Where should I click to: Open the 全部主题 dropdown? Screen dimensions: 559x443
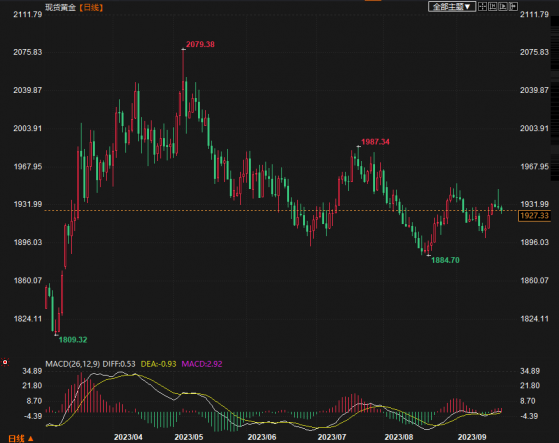tap(452, 6)
